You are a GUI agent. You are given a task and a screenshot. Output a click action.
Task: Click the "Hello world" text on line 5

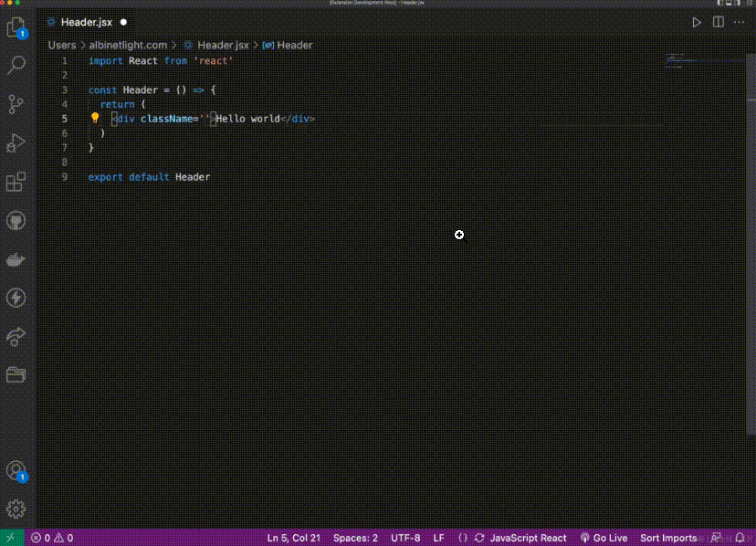tap(247, 119)
